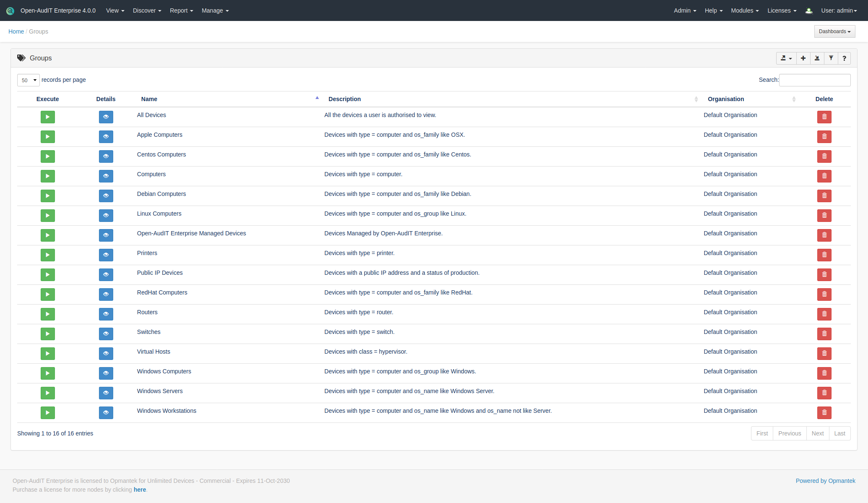Delete the Virtual Hosts group with trash icon
The image size is (868, 503).
coord(824,354)
